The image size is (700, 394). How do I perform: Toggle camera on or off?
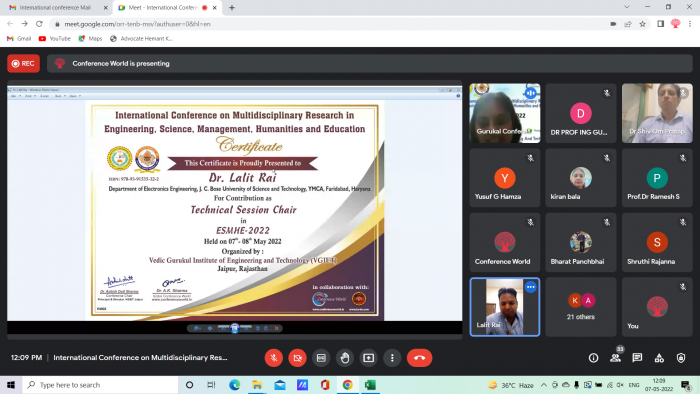click(297, 358)
